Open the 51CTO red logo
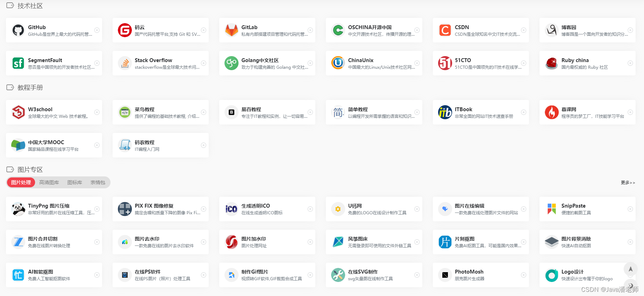This screenshot has width=644, height=296. coord(445,63)
